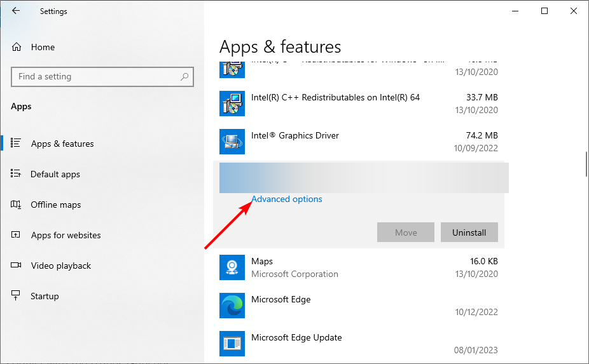Open the Default apps page
The width and height of the screenshot is (589, 364).
tap(55, 174)
